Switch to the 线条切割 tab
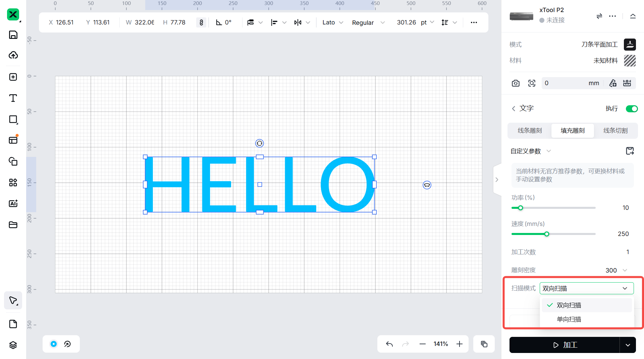 tap(615, 130)
